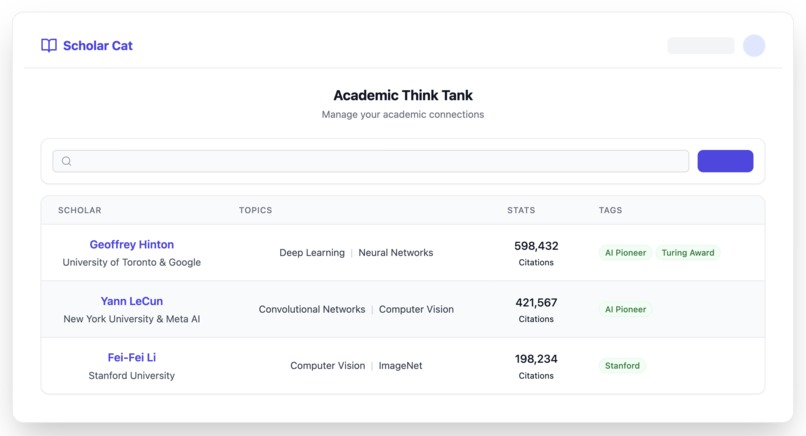Screen dimensions: 806x436
Task: Click New York University & Meta AI affiliation
Action: (x=132, y=319)
